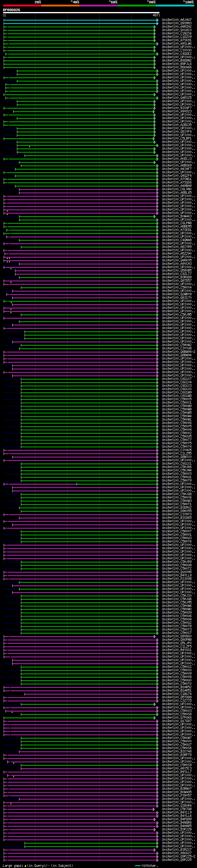197x868 pixels.
Task: Open hit UniRef100_A2BG35
Action: click(177, 125)
